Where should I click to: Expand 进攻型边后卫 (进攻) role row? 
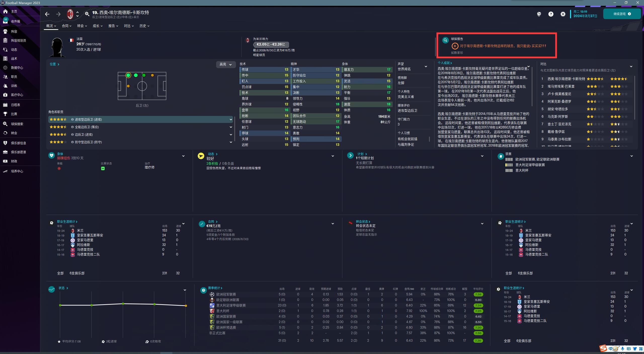231,119
